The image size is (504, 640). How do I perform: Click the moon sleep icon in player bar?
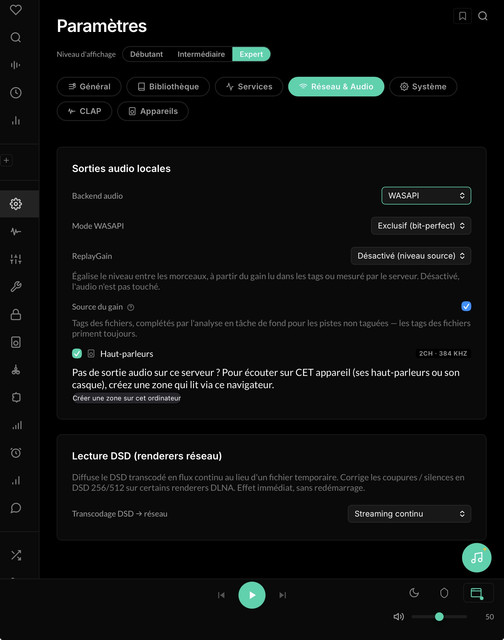(414, 593)
